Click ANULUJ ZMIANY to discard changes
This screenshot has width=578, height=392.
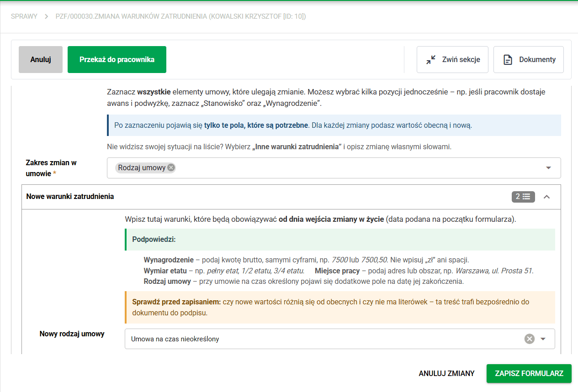(446, 373)
